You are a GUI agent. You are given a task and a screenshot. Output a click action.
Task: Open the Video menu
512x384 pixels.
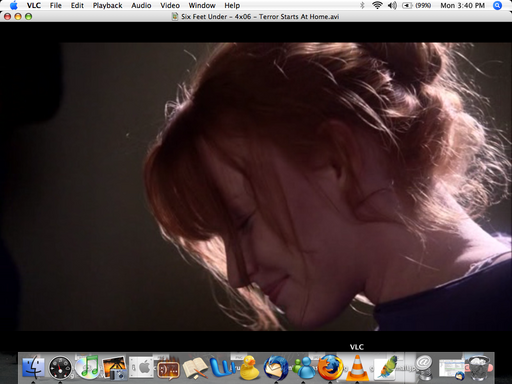[170, 5]
